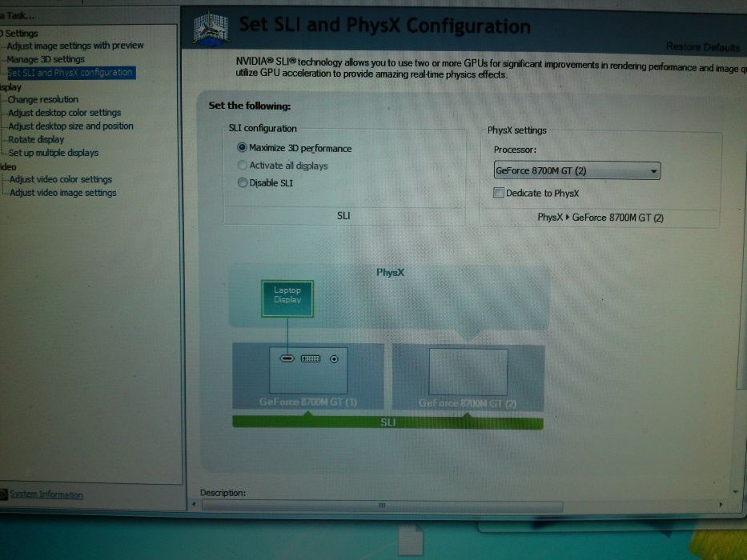Click the SLI status label under configuration
This screenshot has width=747, height=560.
[x=343, y=216]
